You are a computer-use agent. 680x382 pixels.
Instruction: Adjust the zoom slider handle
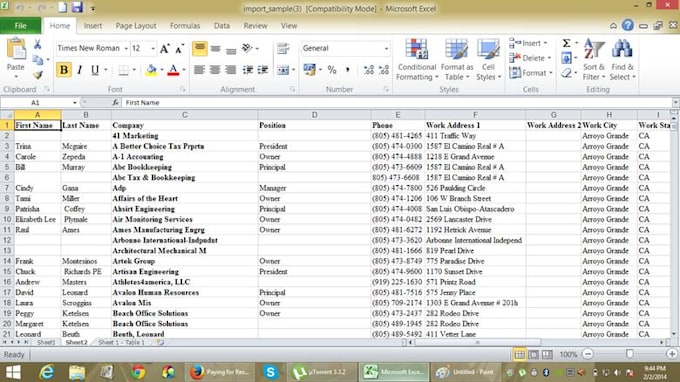click(x=630, y=355)
